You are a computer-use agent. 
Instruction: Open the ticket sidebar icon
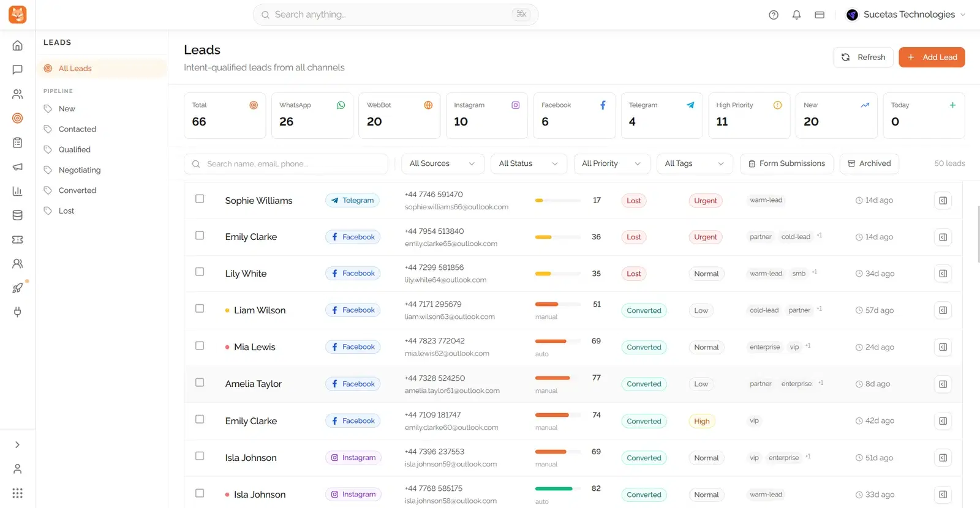pyautogui.click(x=18, y=239)
